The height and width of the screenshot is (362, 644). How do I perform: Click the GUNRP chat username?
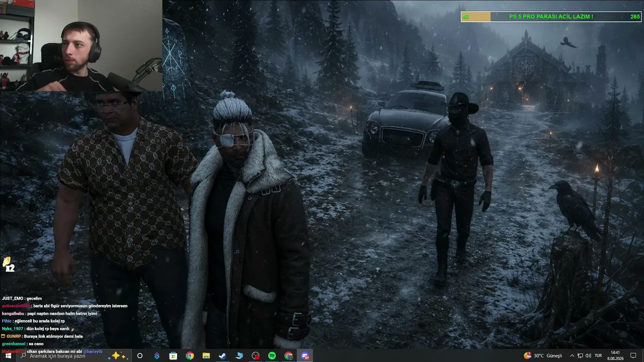(14, 336)
